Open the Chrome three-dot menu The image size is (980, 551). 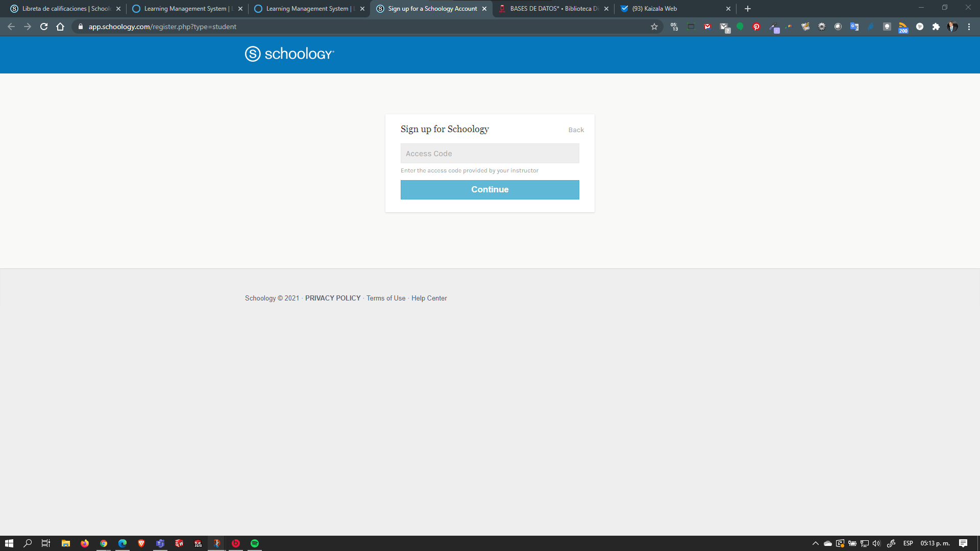(x=969, y=27)
